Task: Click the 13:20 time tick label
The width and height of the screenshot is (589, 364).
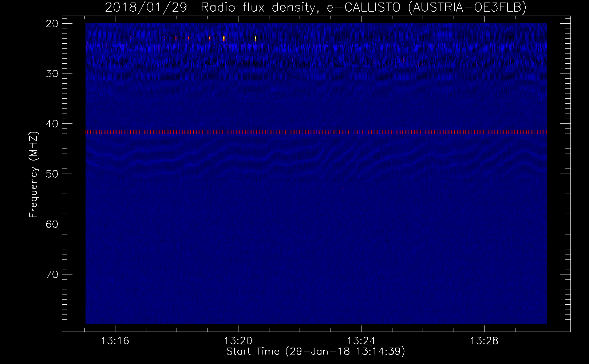Action: (238, 341)
